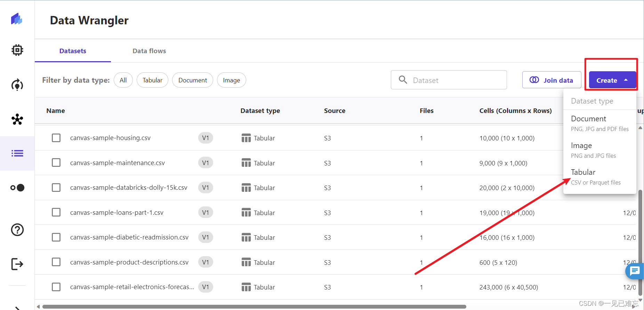644x310 pixels.
Task: Click the Dataset type column header
Action: (x=260, y=111)
